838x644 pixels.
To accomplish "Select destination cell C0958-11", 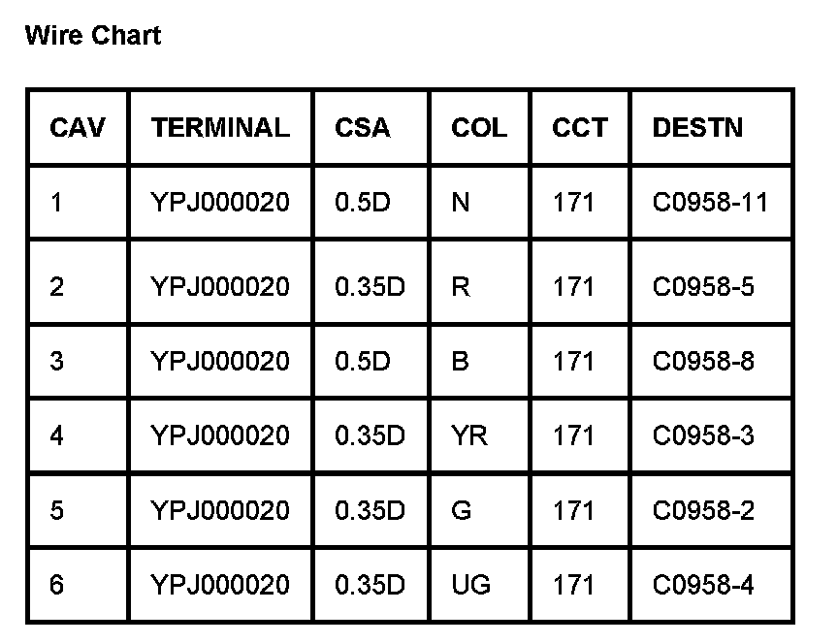I will [710, 203].
